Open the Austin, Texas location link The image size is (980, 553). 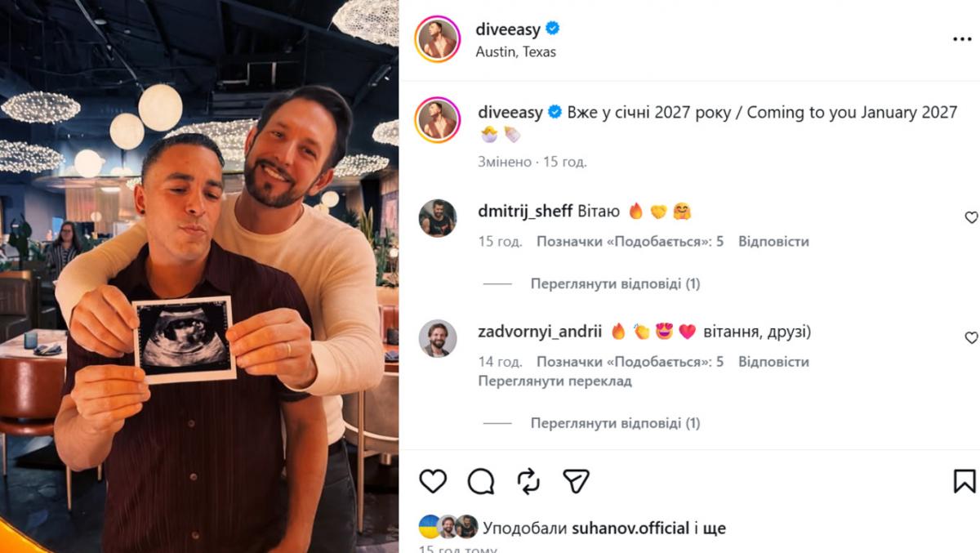pos(515,51)
